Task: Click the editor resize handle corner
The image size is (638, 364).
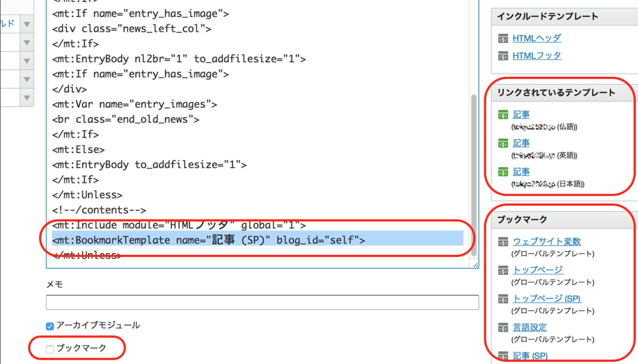Action: pos(475,265)
